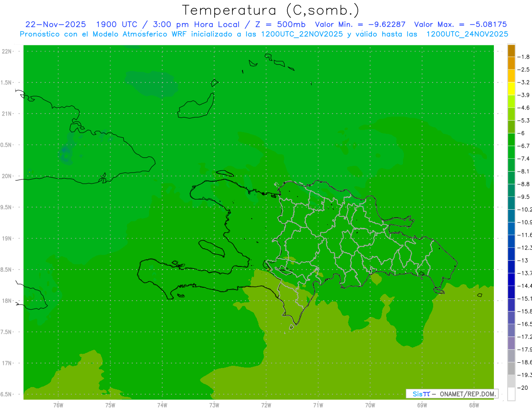Image resolution: width=532 pixels, height=411 pixels.
Task: Click the 'ONAMET/REP.DOM.' credit label
Action: [x=468, y=394]
